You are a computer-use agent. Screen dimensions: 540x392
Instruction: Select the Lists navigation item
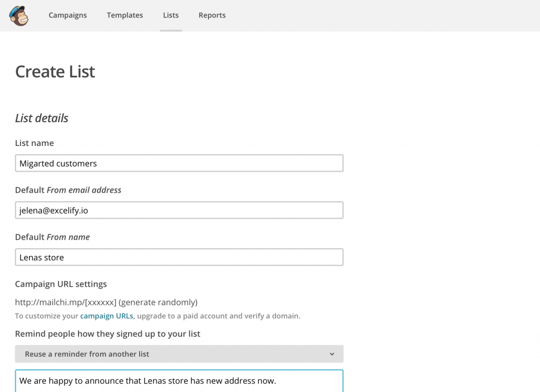click(170, 15)
